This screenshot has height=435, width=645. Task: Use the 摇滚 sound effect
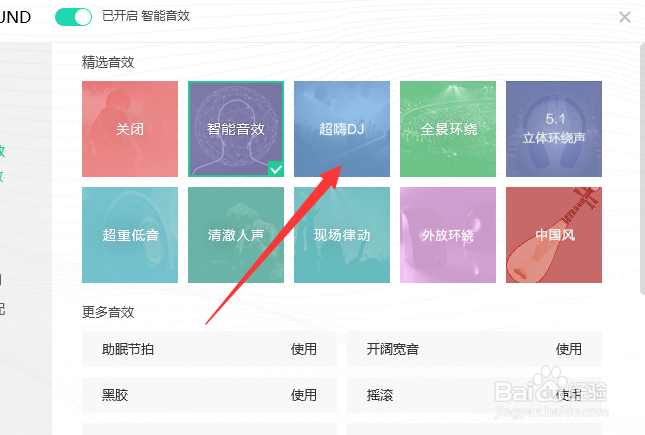(x=568, y=395)
